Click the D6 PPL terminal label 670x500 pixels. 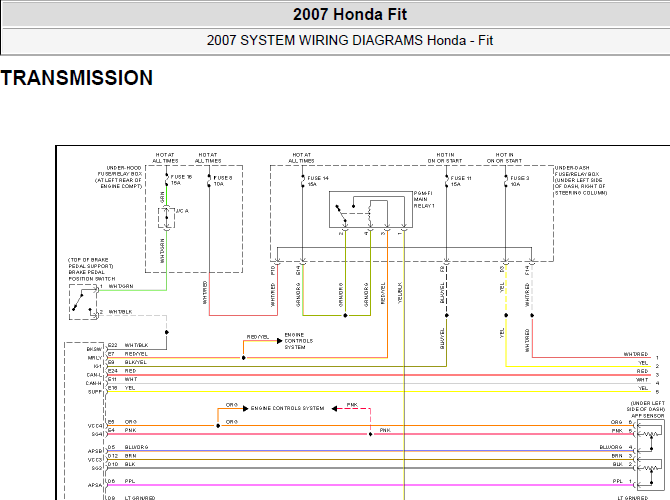121,481
